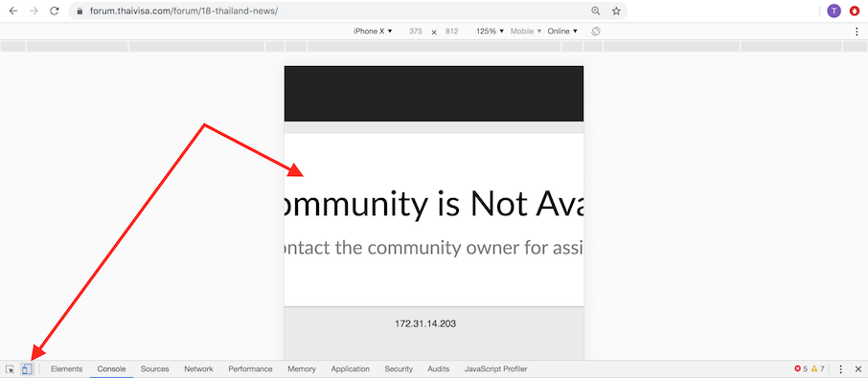
Task: Switch to the Security tab
Action: point(399,369)
